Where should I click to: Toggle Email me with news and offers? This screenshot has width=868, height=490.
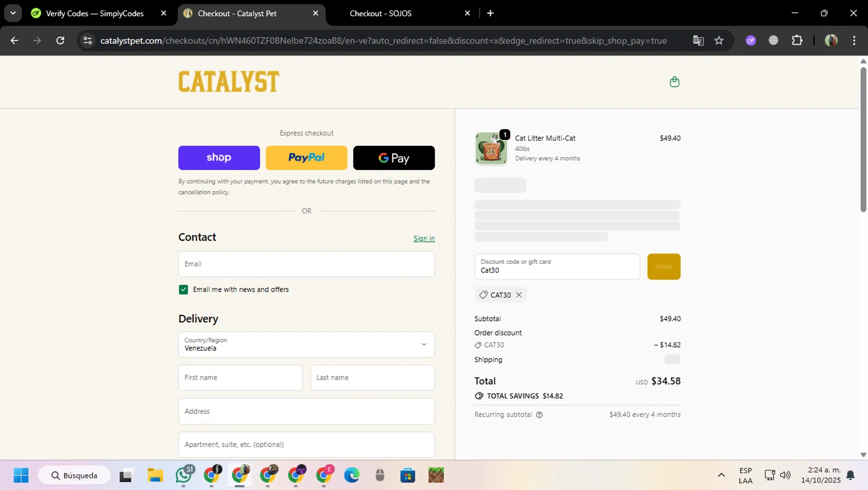183,290
